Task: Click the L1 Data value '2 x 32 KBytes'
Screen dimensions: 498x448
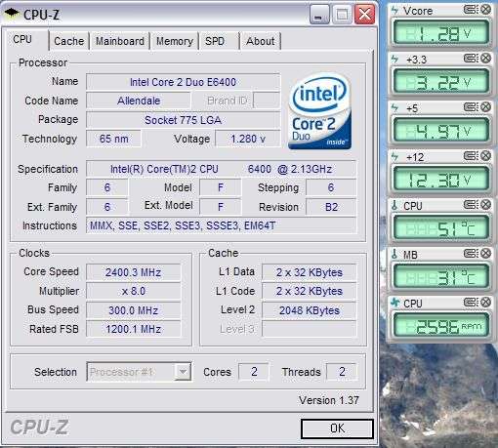Action: point(310,272)
